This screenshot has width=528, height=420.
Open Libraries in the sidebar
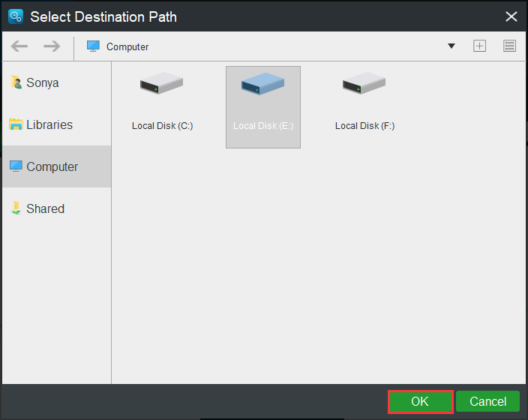point(56,124)
